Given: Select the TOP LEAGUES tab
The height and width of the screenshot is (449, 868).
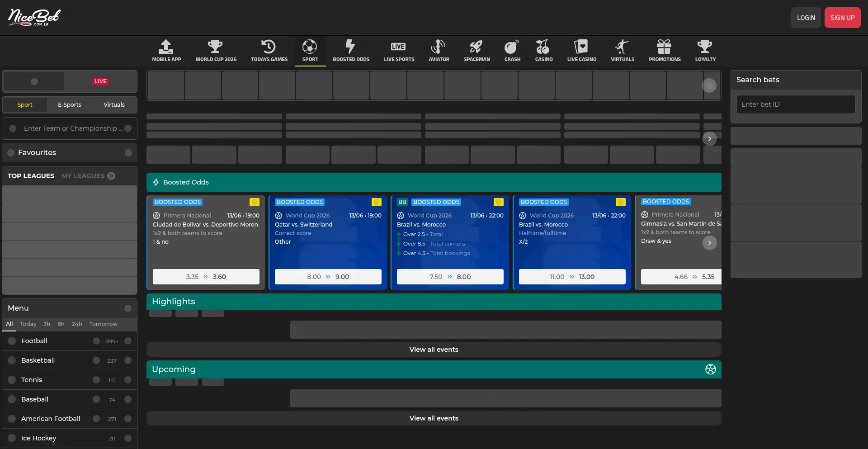Looking at the screenshot, I should pyautogui.click(x=31, y=176).
